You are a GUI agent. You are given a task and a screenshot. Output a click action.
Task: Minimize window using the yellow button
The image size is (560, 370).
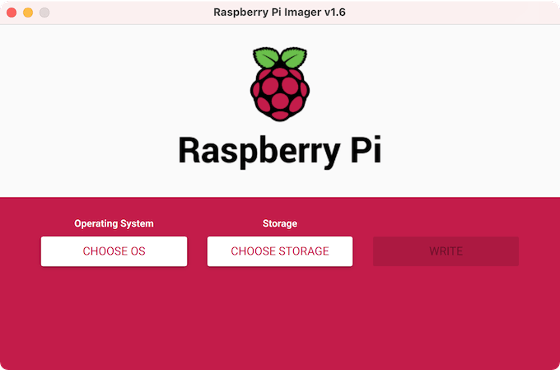28,12
